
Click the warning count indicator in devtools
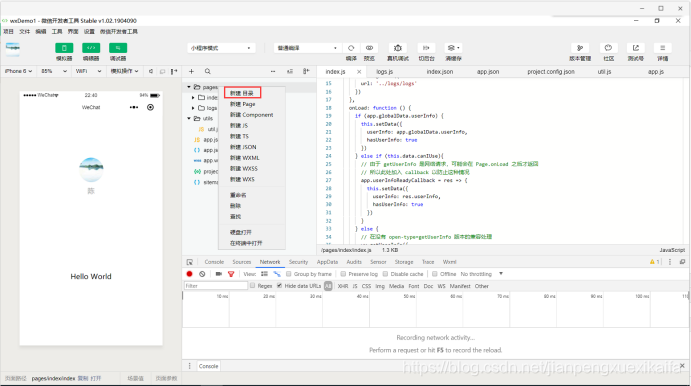pyautogui.click(x=654, y=262)
